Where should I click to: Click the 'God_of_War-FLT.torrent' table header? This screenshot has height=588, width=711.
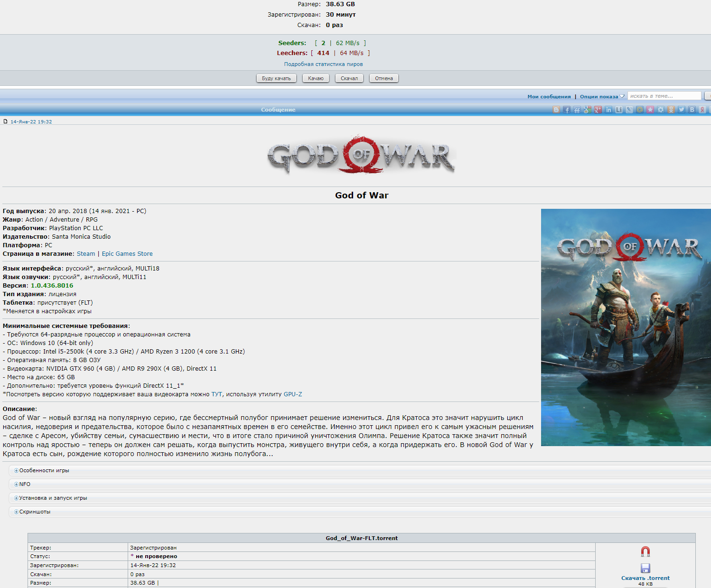[362, 538]
